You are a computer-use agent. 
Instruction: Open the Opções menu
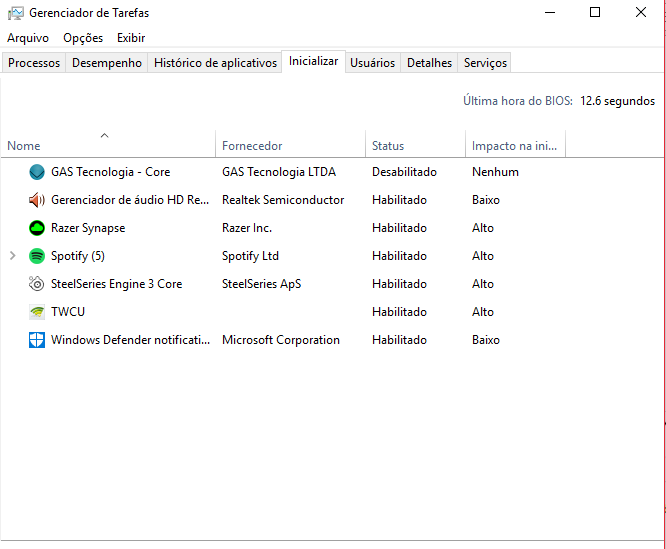[83, 38]
